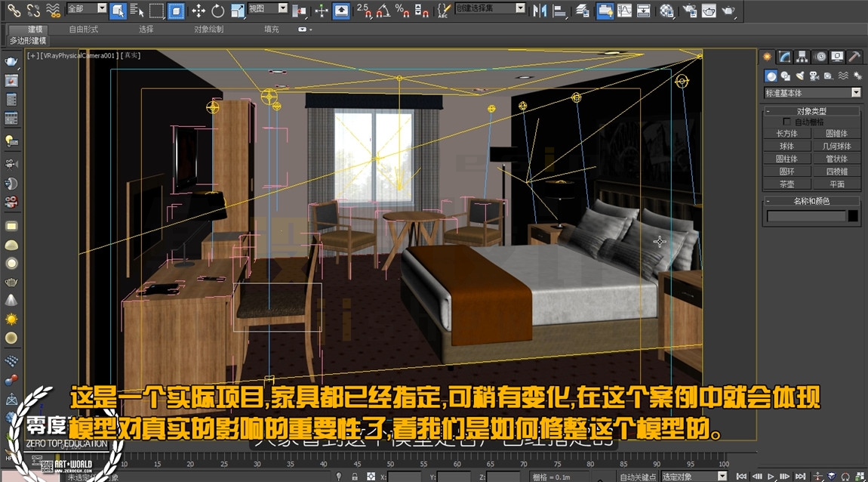Viewport: 868px width, 482px height.
Task: Open the Modify command panel tab
Action: 784,57
